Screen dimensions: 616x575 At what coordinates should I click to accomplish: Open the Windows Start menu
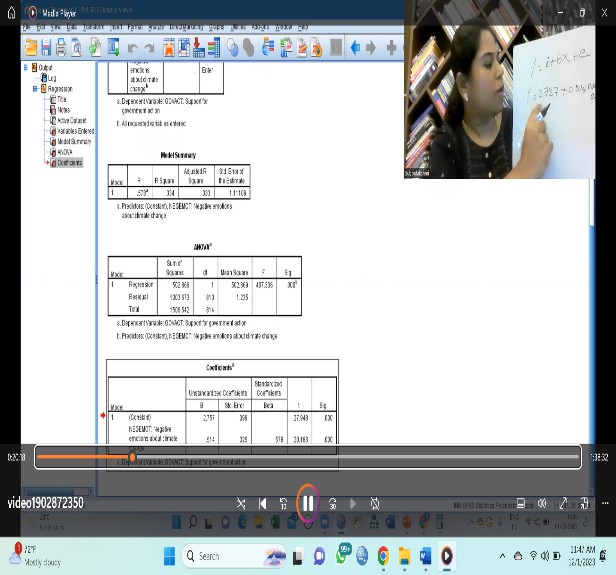coord(169,556)
